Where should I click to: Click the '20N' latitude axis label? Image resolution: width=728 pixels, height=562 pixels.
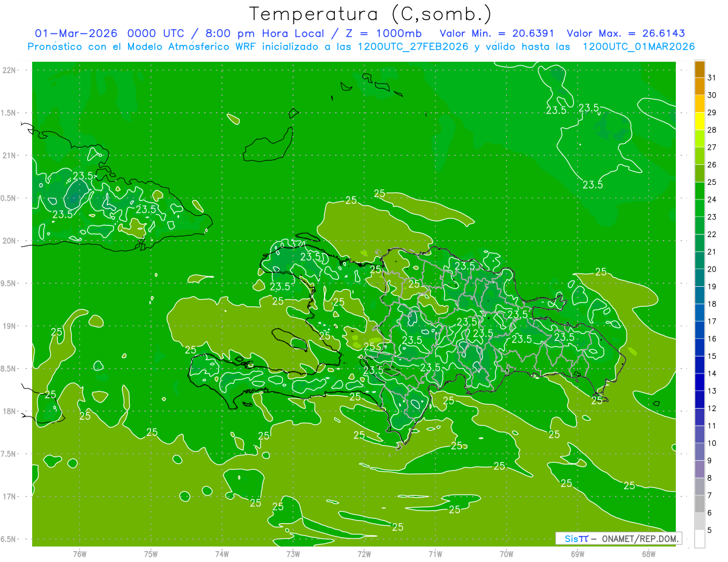(x=8, y=241)
